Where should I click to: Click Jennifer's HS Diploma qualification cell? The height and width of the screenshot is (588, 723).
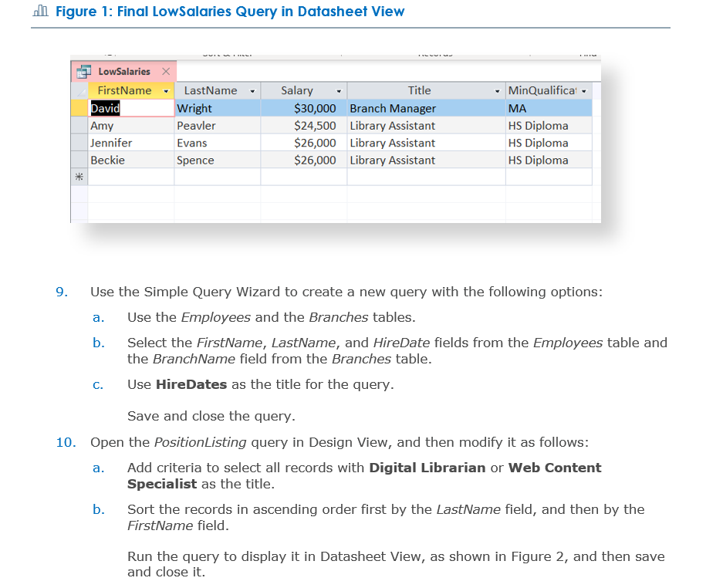(536, 143)
